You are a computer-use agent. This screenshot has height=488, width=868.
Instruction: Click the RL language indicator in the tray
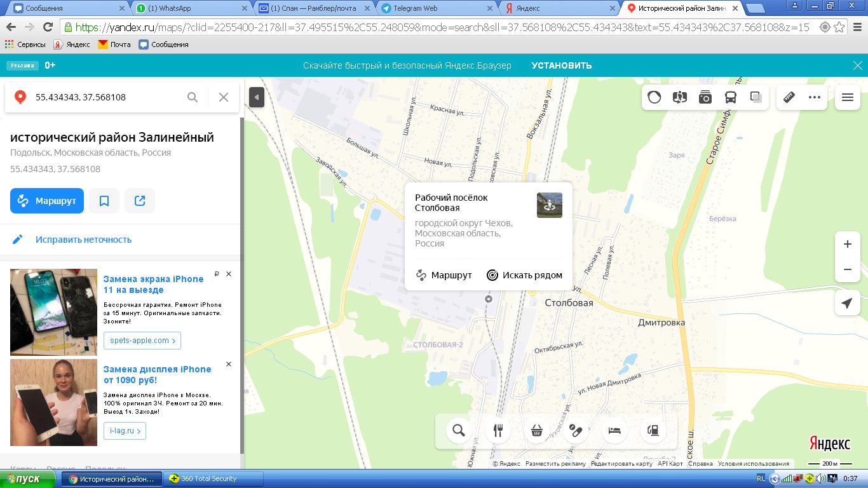(761, 478)
